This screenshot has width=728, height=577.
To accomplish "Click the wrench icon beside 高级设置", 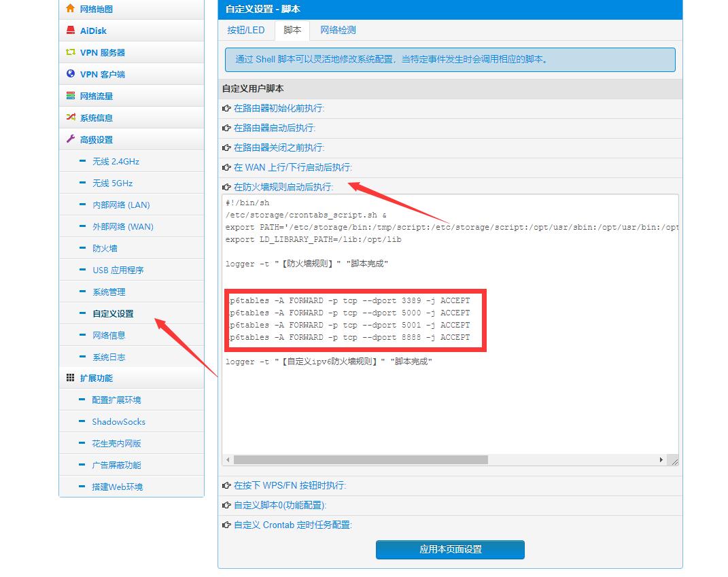I will (x=71, y=139).
